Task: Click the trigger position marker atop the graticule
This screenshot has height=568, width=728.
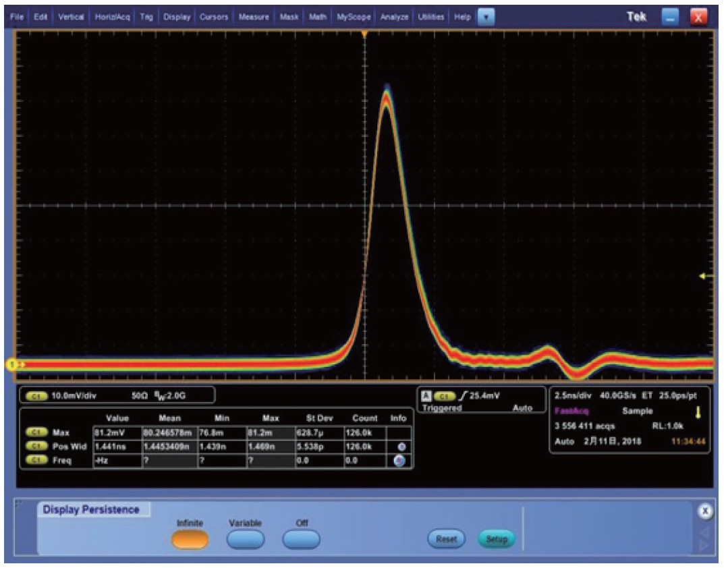Action: [x=364, y=32]
